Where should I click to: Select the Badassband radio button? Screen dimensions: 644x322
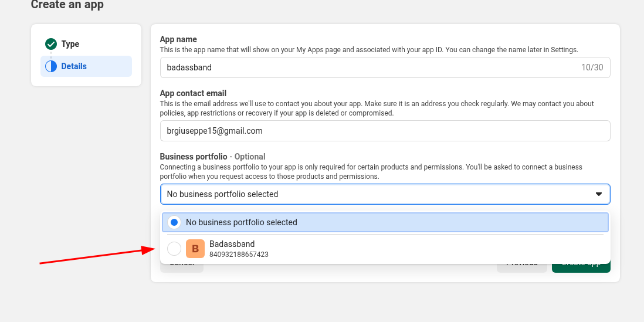point(174,249)
